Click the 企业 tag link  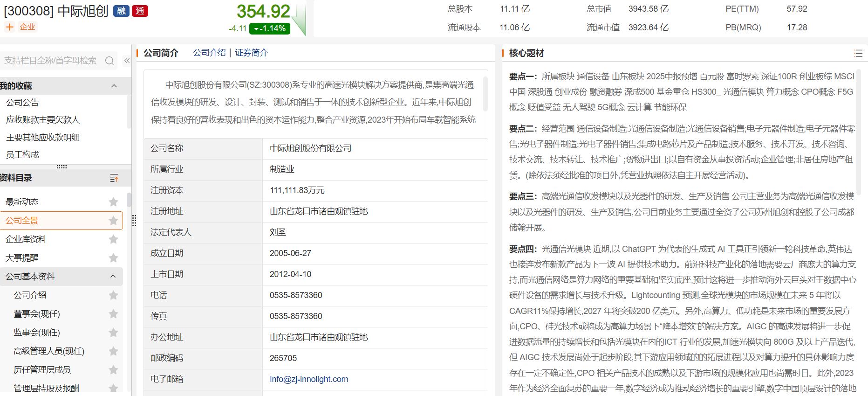[x=27, y=27]
